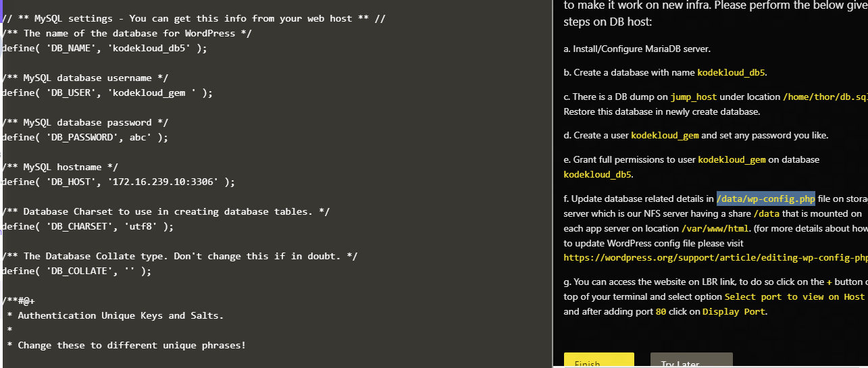Click the yellow port 80 number
This screenshot has width=868, height=368.
coord(661,312)
